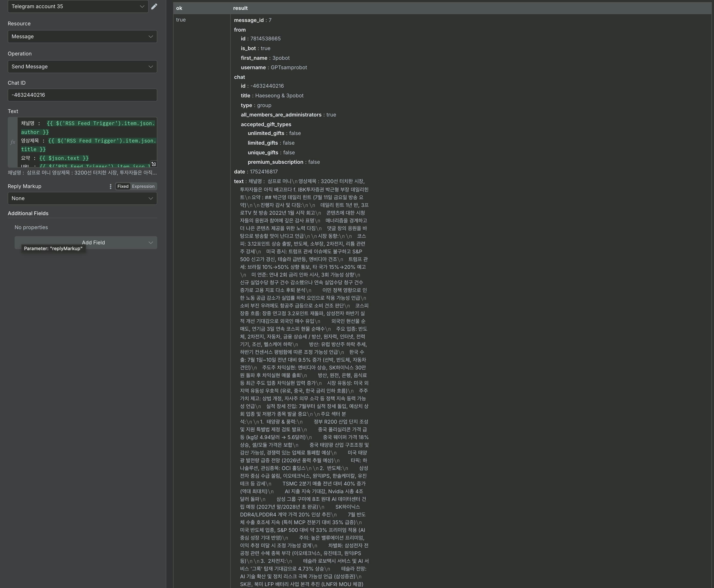Select the unlimited_gifts : false entry
714x588 pixels.
click(x=274, y=133)
